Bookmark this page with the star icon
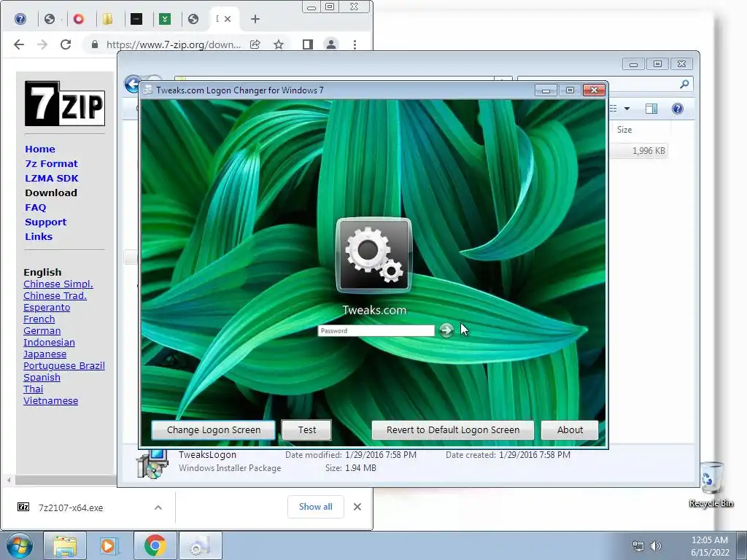 point(279,44)
